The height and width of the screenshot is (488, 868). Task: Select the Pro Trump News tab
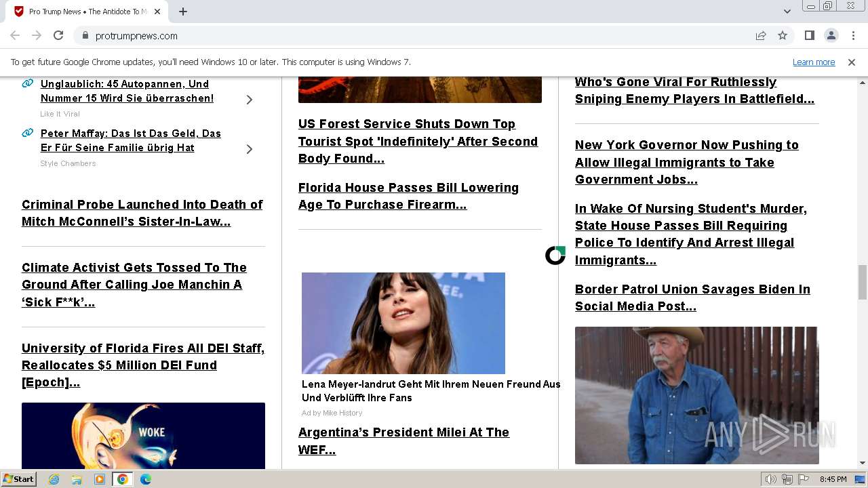click(88, 12)
